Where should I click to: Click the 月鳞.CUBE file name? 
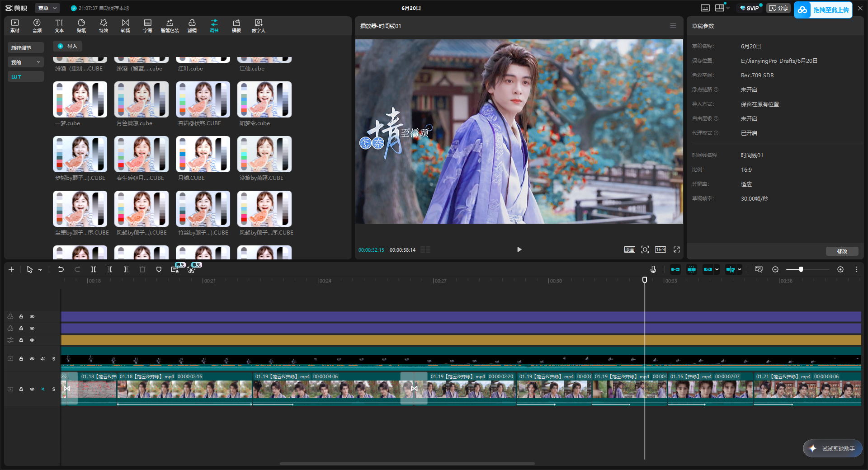191,178
